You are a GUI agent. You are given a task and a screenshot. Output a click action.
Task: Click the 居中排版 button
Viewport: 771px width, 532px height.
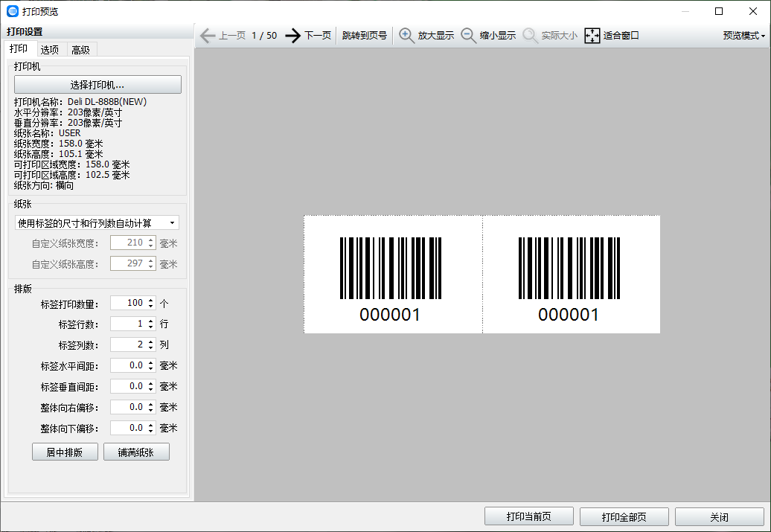(x=64, y=452)
